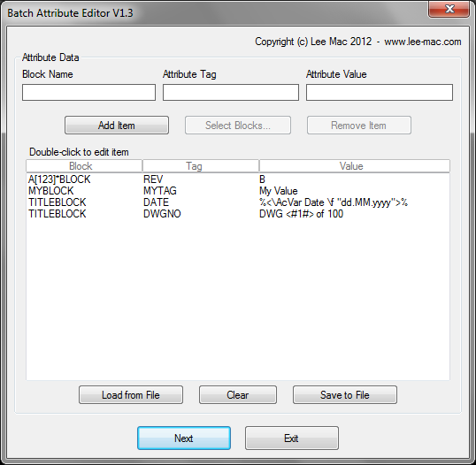Proceed with the Next button
Image resolution: width=476 pixels, height=465 pixels.
pos(184,438)
